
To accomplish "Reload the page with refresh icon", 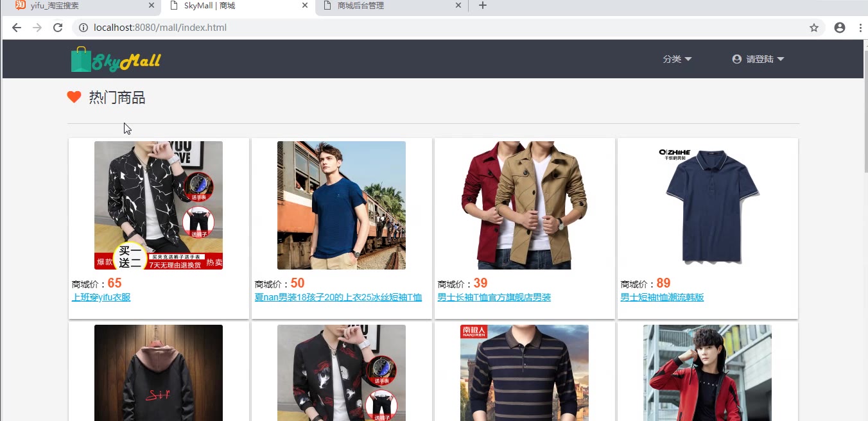I will tap(58, 28).
